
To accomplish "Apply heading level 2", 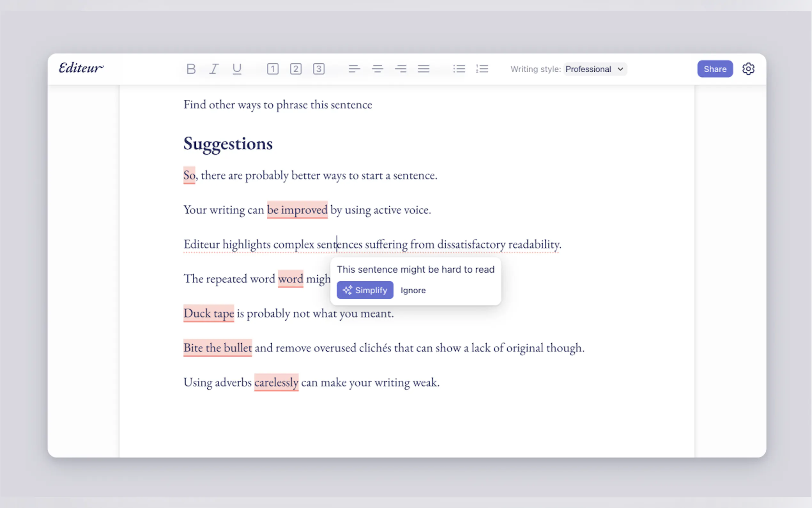I will pos(296,69).
